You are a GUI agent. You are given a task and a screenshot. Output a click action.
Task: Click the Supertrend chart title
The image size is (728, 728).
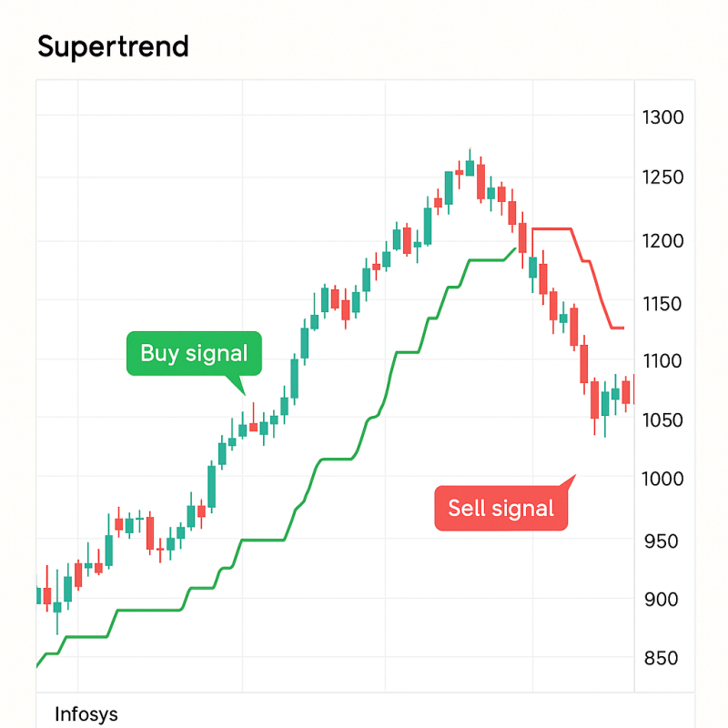[x=113, y=47]
